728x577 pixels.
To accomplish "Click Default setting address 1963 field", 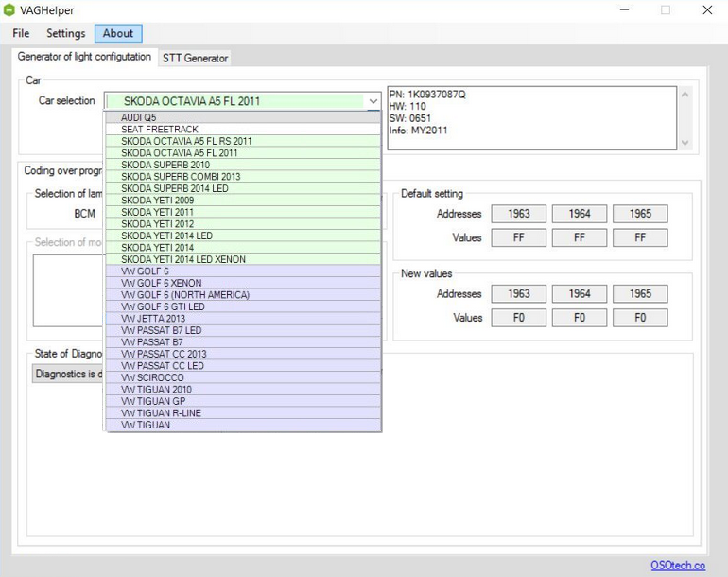I will (x=519, y=214).
